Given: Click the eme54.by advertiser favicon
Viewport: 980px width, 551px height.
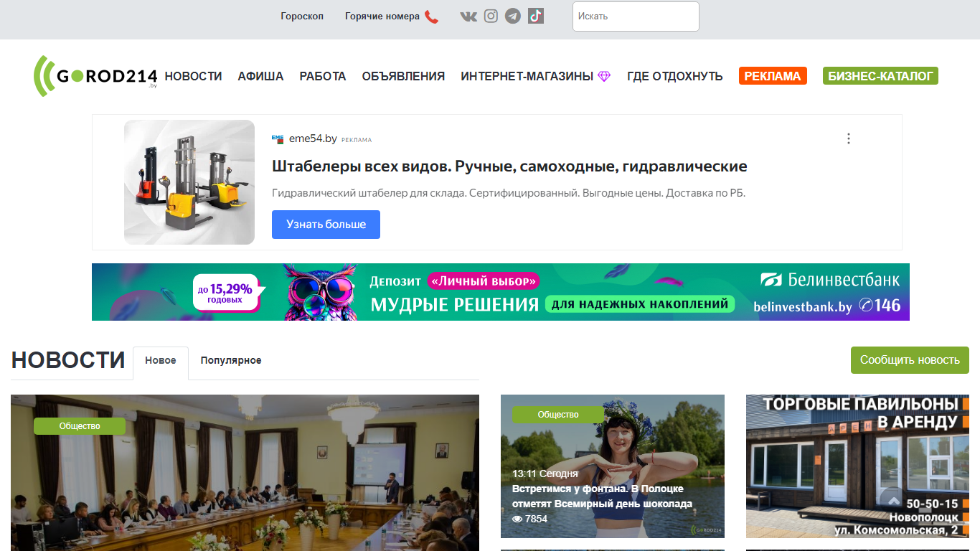Looking at the screenshot, I should (278, 139).
